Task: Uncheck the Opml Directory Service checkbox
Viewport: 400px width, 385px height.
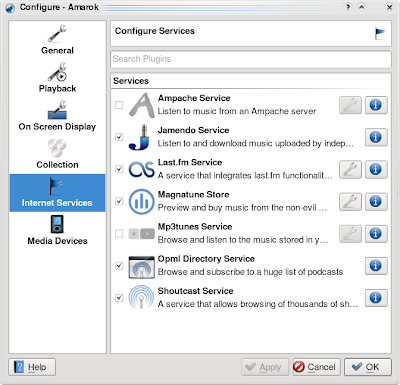Action: 119,266
